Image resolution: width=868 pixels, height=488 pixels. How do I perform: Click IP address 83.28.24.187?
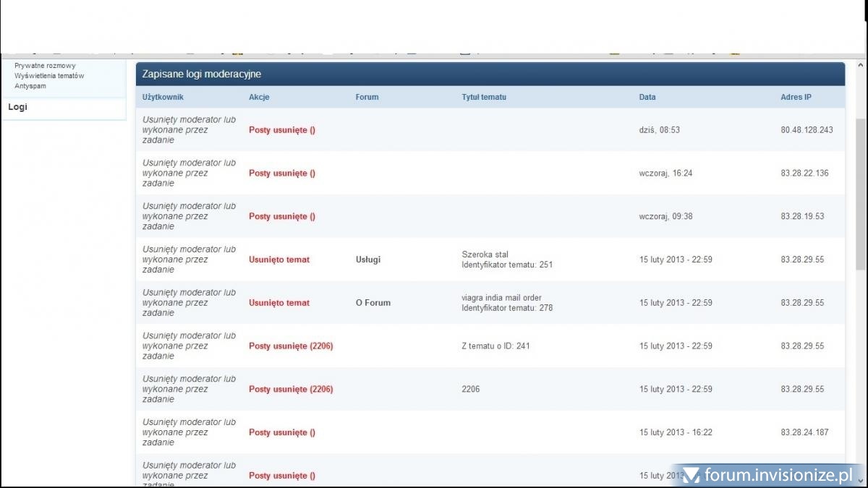coord(804,432)
